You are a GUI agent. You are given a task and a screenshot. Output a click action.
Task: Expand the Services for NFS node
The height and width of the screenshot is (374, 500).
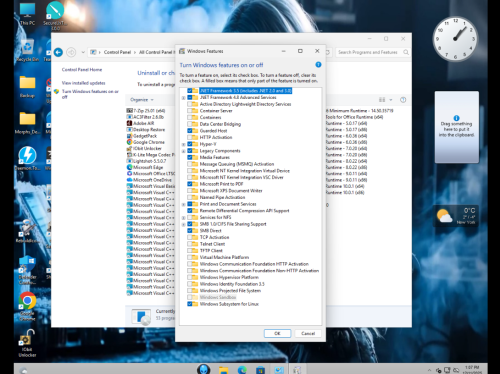pyautogui.click(x=183, y=218)
